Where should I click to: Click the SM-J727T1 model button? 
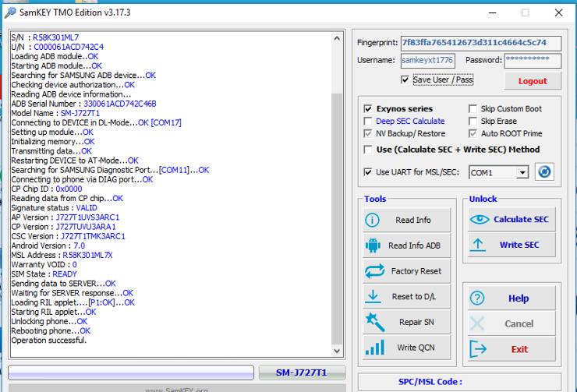pyautogui.click(x=302, y=373)
